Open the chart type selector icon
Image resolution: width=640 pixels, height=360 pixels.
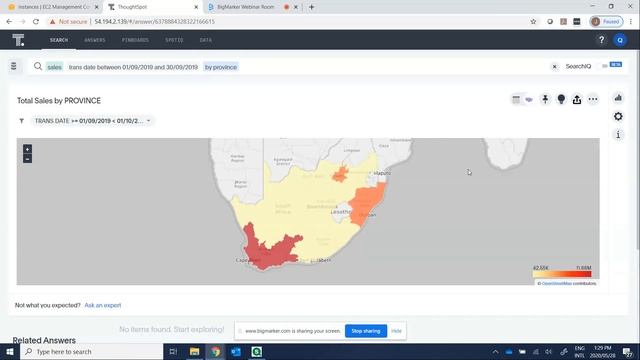pos(618,98)
